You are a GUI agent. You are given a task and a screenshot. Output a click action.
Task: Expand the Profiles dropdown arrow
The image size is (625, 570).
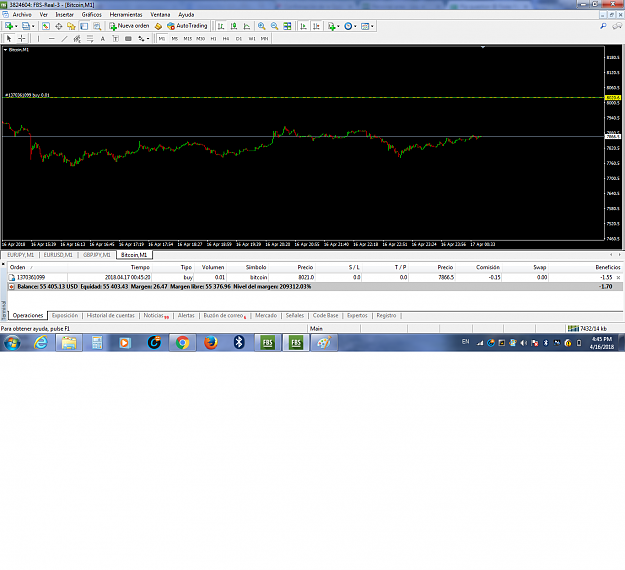(x=33, y=26)
